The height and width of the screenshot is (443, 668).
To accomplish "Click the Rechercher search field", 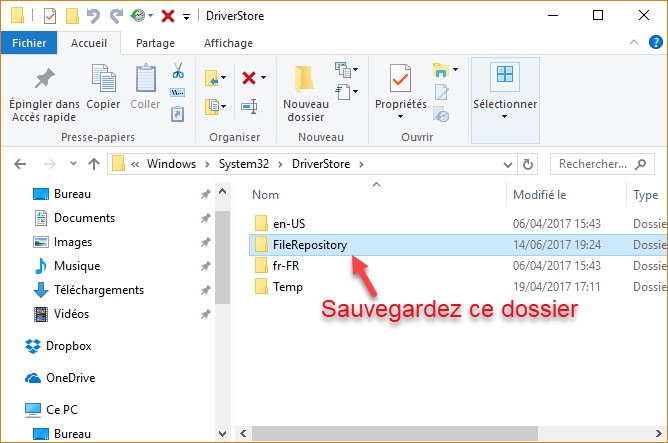I will pos(600,163).
